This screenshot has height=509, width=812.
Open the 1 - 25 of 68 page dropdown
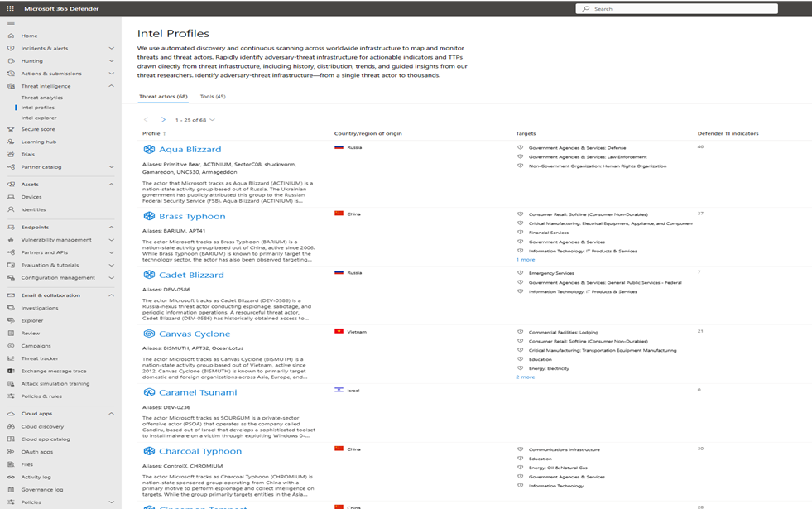pos(195,120)
